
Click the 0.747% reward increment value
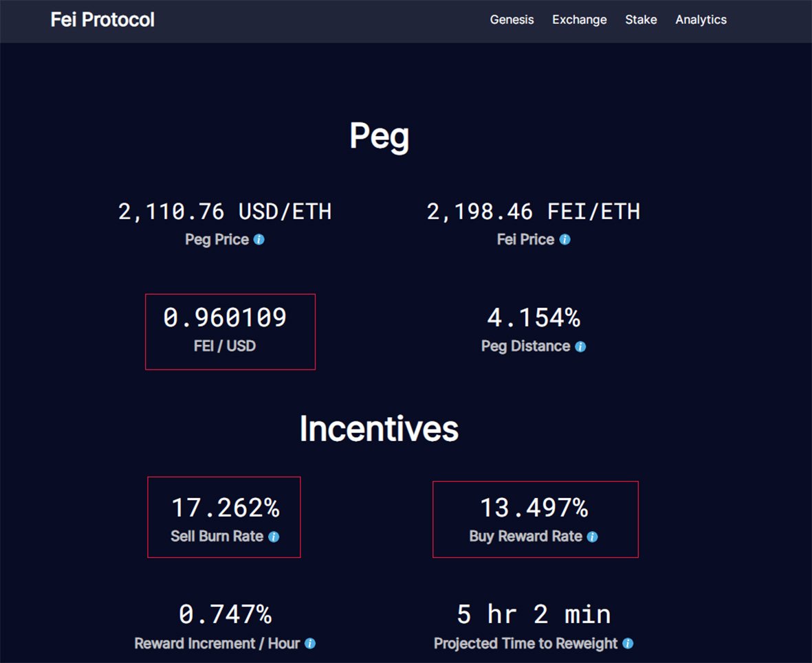225,614
